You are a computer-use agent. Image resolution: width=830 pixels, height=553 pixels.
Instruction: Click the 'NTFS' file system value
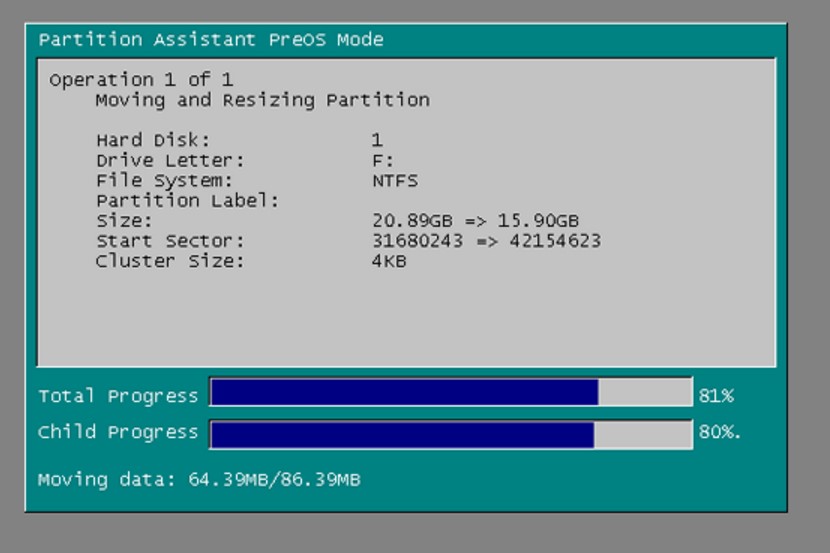pyautogui.click(x=395, y=181)
